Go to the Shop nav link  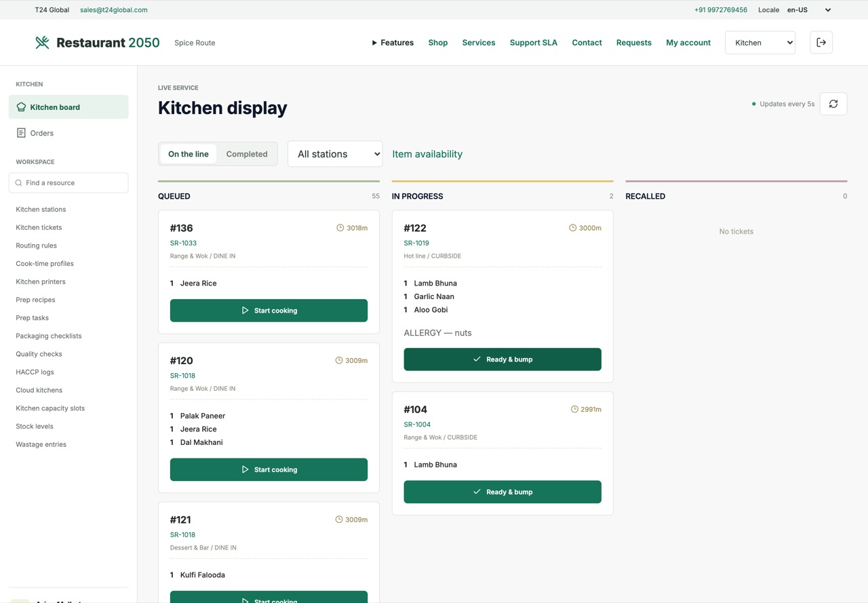pyautogui.click(x=438, y=43)
